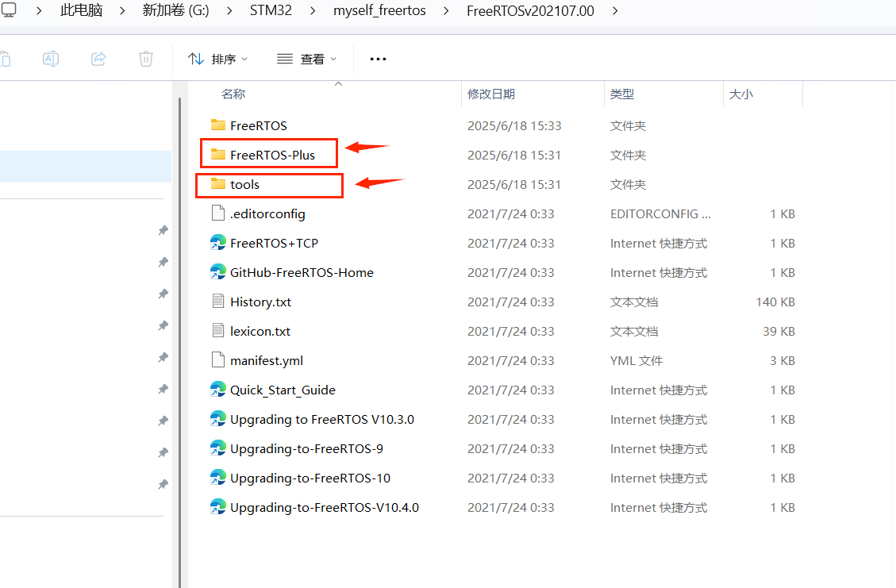Click FreeRTOSv202107.00 breadcrumb segment

(530, 10)
